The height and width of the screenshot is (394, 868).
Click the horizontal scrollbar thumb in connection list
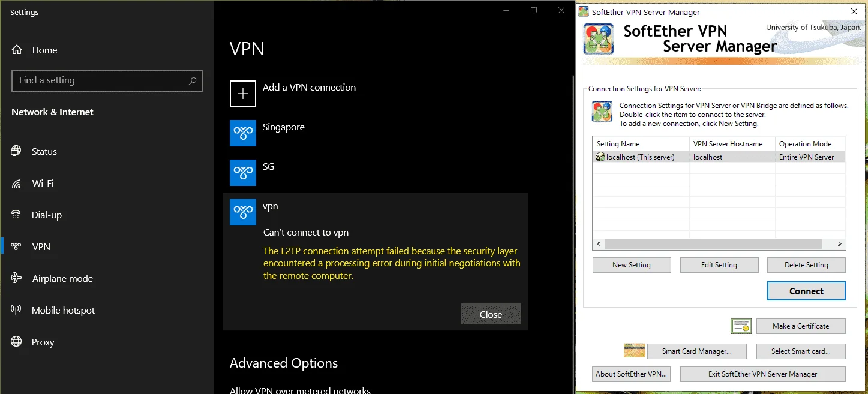713,244
